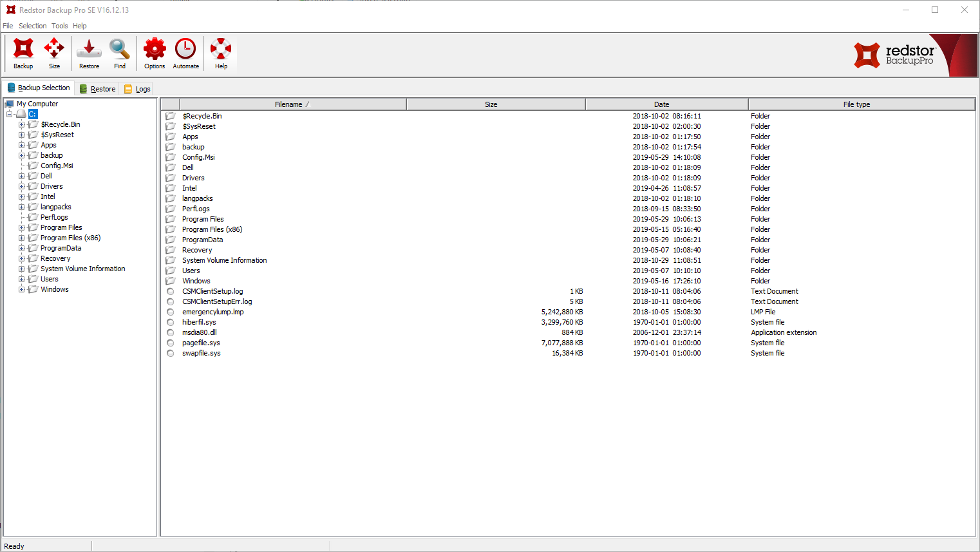Select langpacks folder in tree
The width and height of the screenshot is (980, 552).
pos(56,207)
